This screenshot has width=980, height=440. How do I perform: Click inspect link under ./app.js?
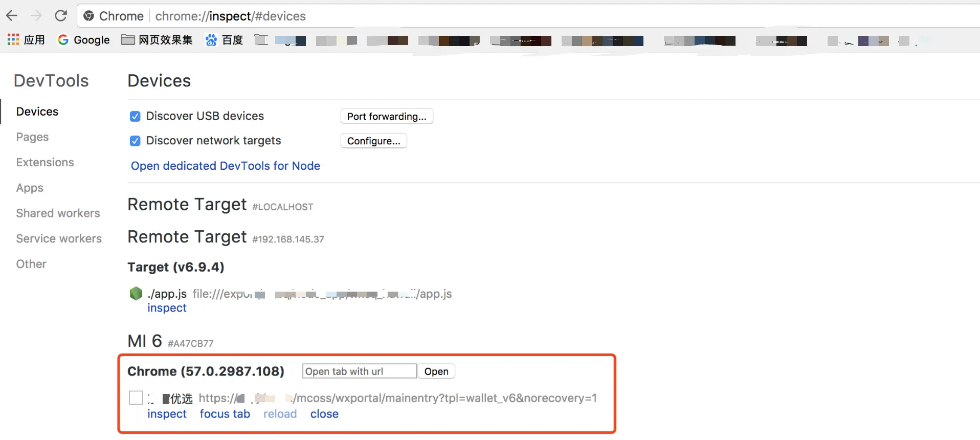(x=167, y=308)
